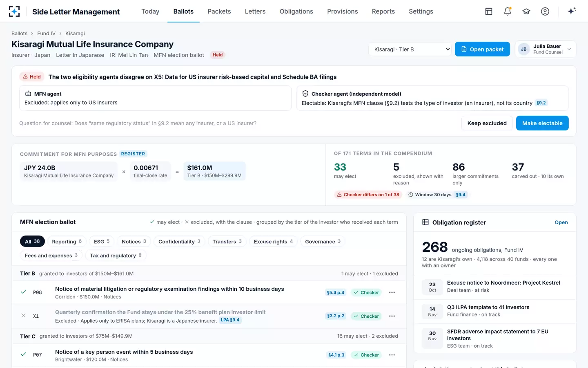Open the notifications bell
Viewport: 588px width, 368px height.
coord(508,11)
